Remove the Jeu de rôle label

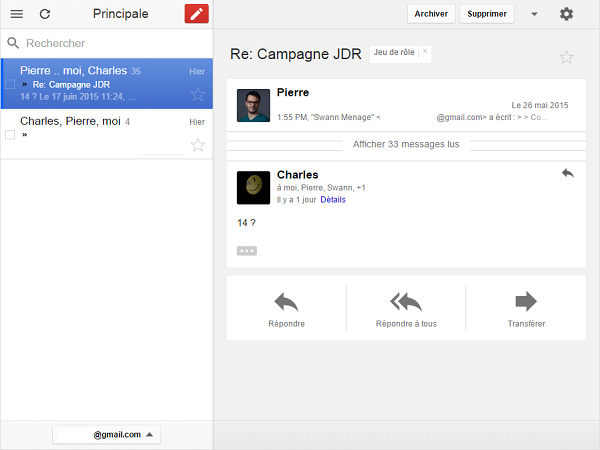point(425,51)
